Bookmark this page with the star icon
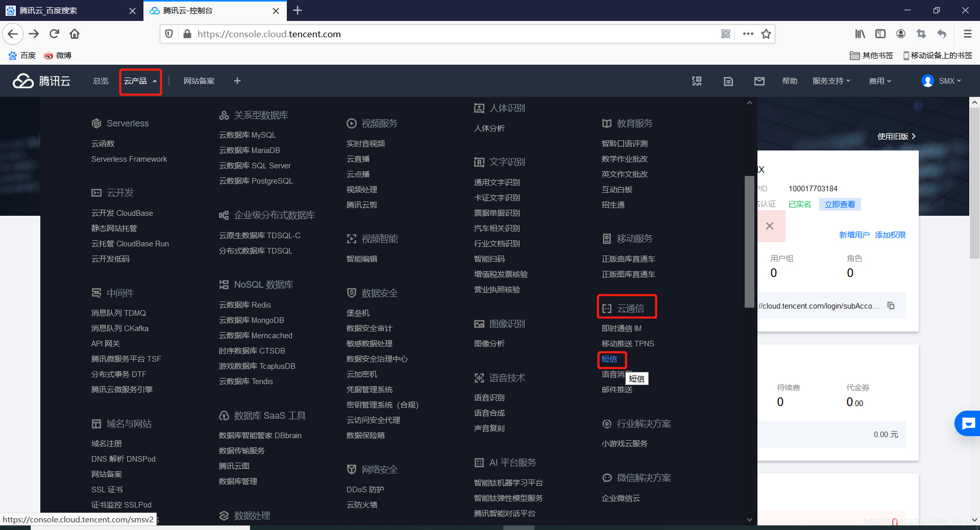 pos(766,34)
